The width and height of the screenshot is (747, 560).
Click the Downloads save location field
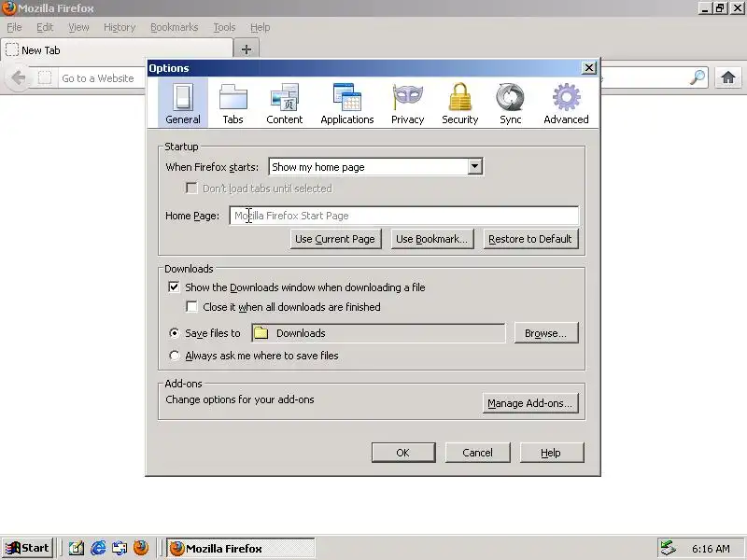click(378, 333)
